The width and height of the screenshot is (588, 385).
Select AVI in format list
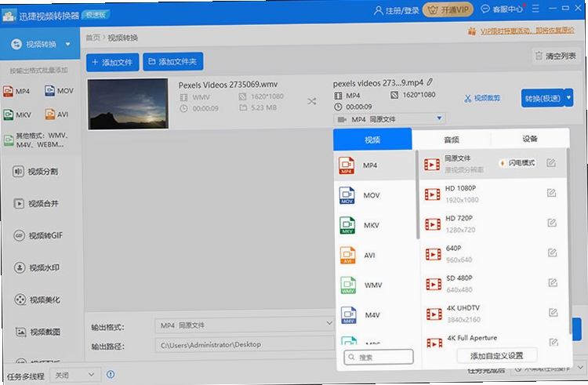(376, 256)
